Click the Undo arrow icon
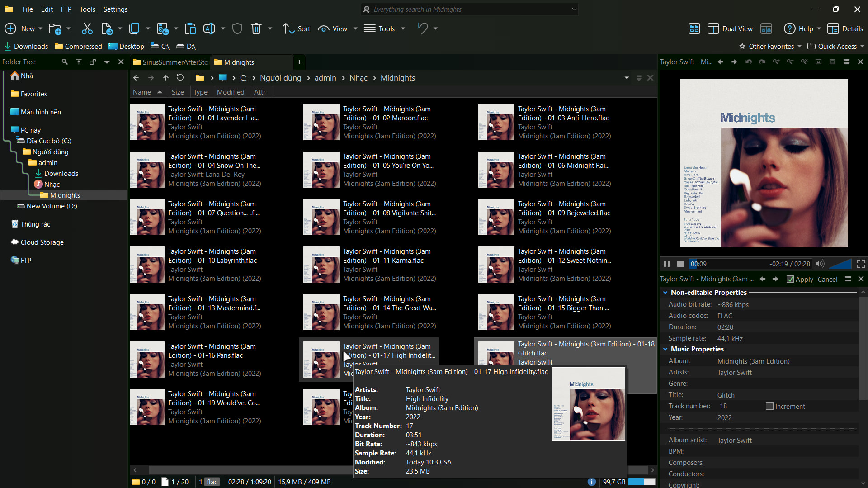 (423, 28)
